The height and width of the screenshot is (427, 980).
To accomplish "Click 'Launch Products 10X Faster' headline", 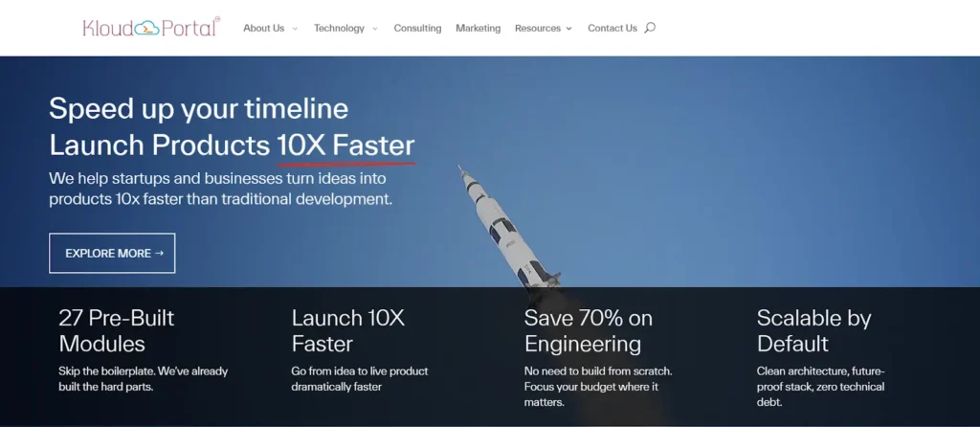I will click(232, 146).
